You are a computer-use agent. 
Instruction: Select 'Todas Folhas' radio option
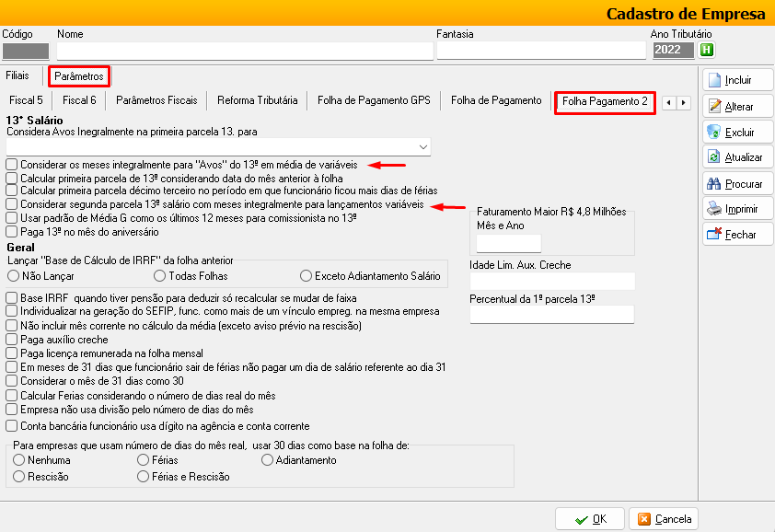click(x=161, y=275)
